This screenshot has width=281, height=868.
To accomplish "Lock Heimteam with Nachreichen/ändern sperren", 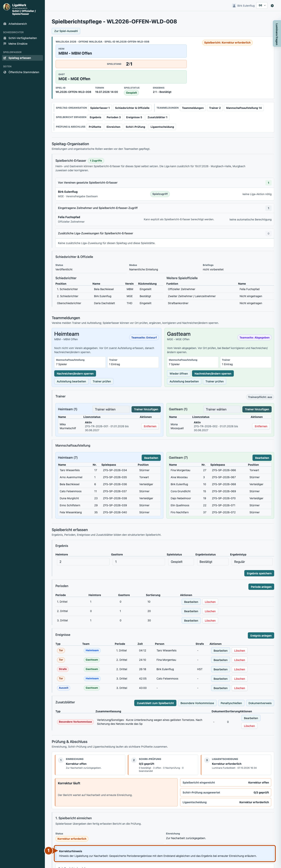I will 75,373.
